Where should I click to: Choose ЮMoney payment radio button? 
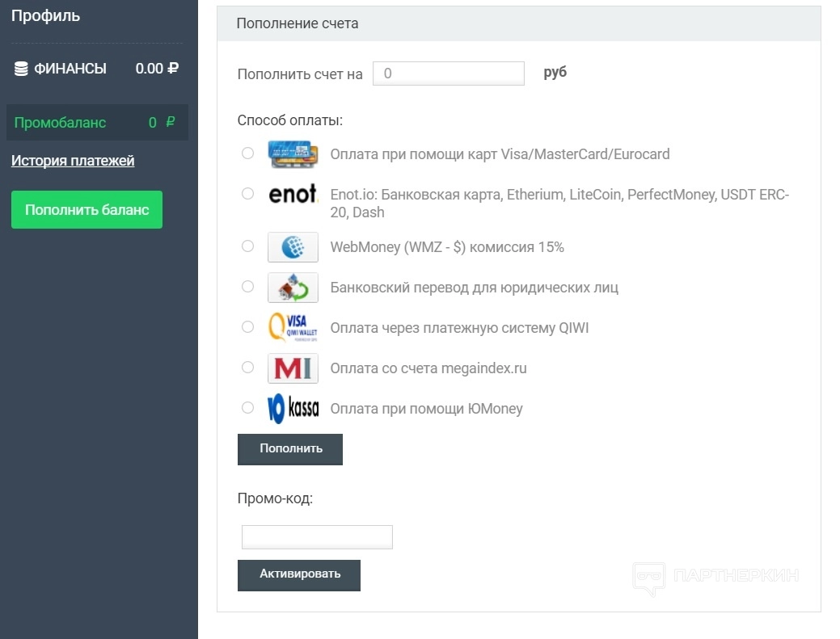coord(248,408)
